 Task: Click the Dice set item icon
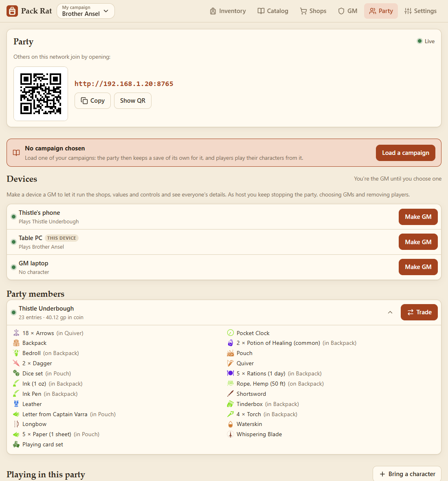point(16,373)
